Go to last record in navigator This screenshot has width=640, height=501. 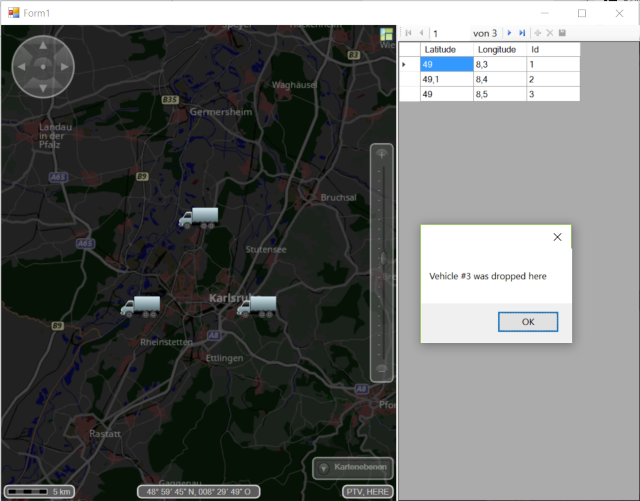pos(522,33)
